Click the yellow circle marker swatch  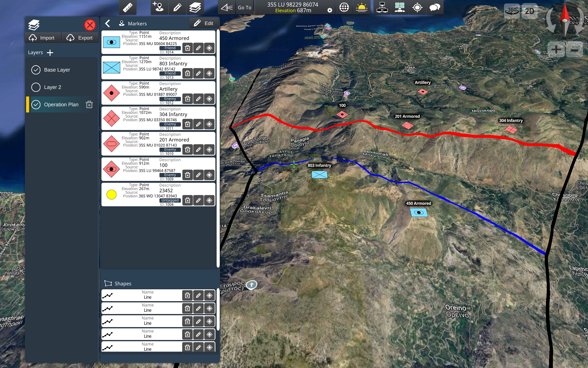(x=111, y=194)
